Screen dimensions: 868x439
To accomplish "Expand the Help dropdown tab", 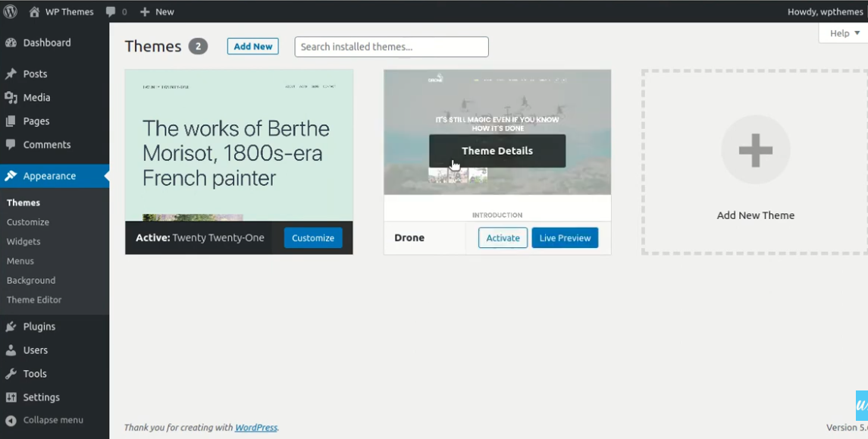I will point(844,33).
